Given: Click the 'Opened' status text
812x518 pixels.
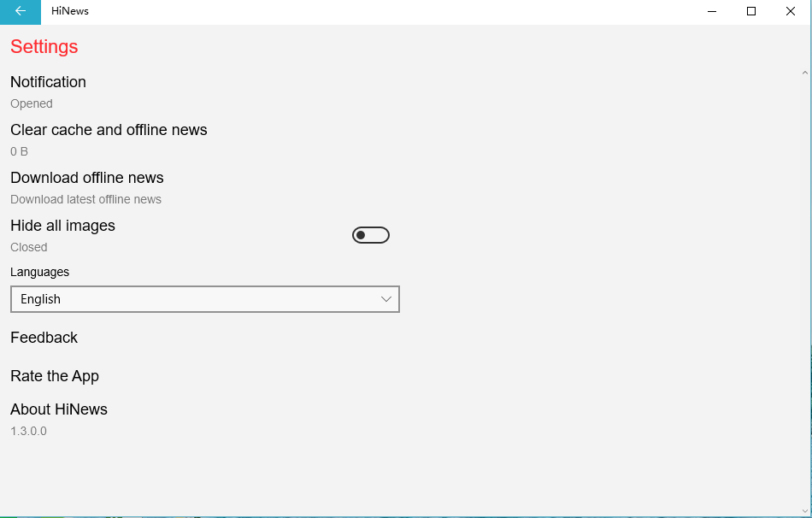Looking at the screenshot, I should coord(32,103).
